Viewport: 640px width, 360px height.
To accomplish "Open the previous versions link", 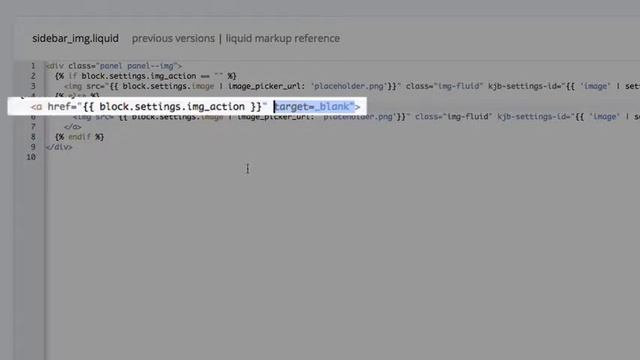I will coord(173,38).
